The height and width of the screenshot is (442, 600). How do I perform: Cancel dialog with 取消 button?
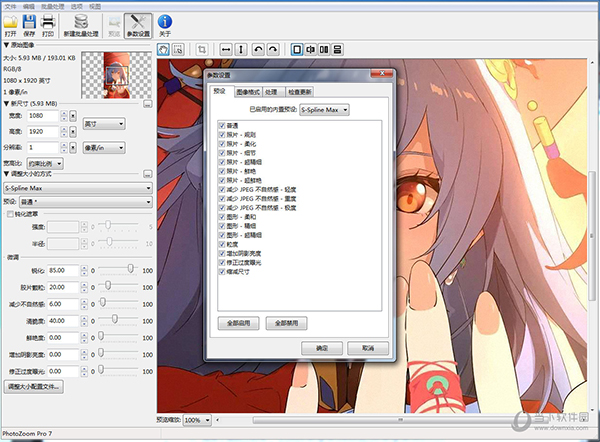coord(368,348)
